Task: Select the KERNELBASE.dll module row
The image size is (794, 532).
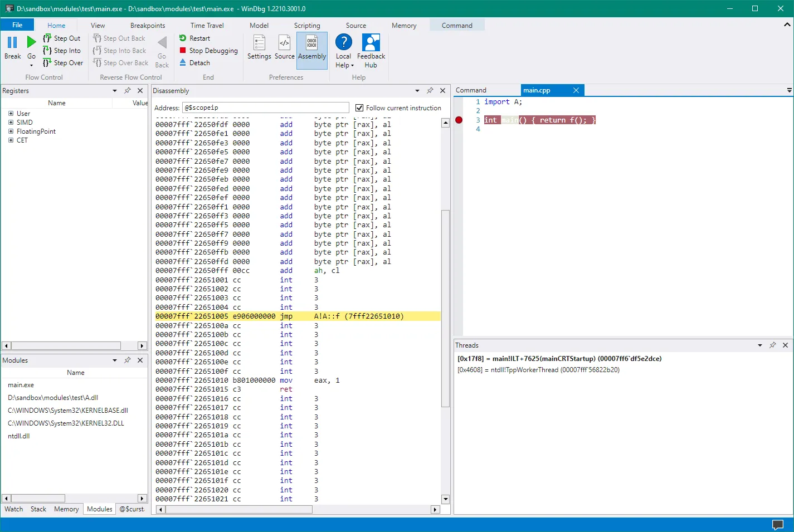Action: pyautogui.click(x=68, y=411)
